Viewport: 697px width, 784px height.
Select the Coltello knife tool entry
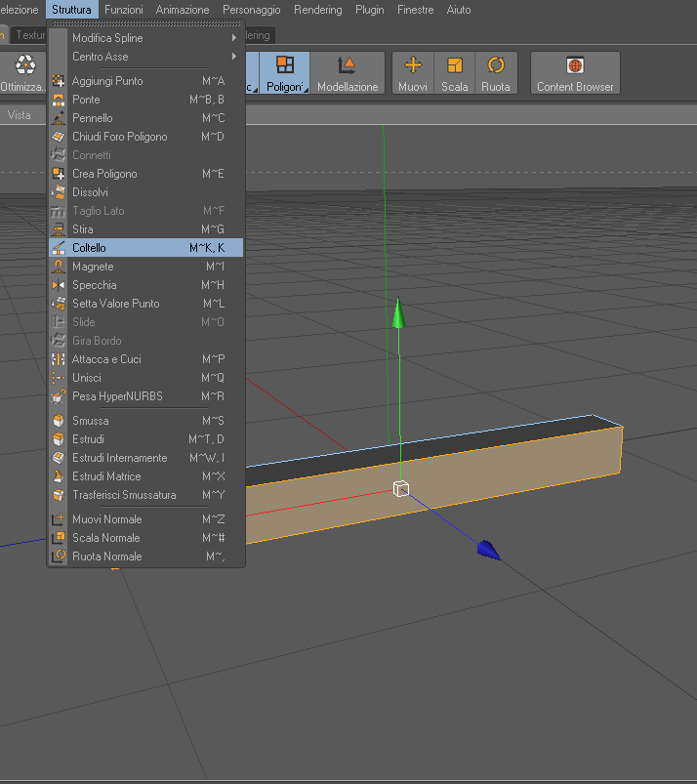coord(145,247)
